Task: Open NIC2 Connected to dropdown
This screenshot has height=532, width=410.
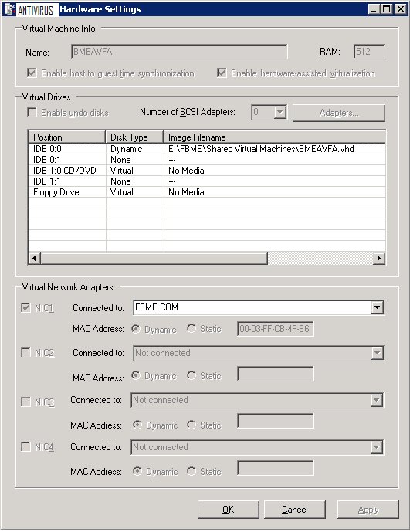Action: click(x=377, y=353)
